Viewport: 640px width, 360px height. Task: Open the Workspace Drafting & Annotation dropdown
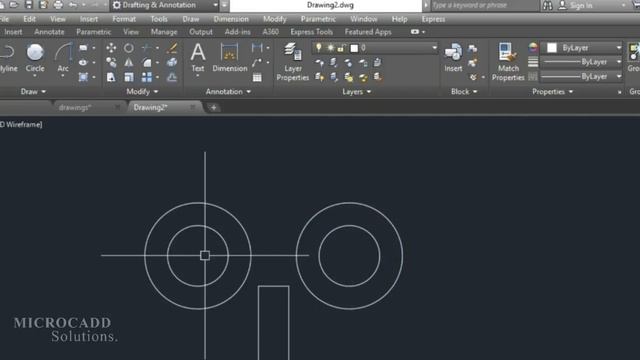[x=165, y=5]
